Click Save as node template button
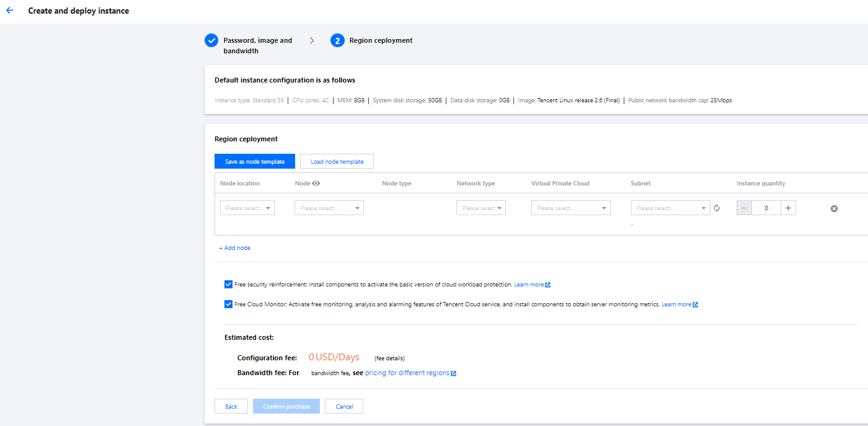 (255, 162)
